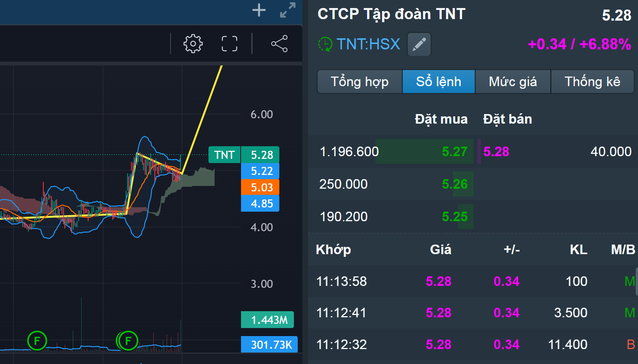View the Thống kê tab
This screenshot has width=638, height=364.
[592, 82]
